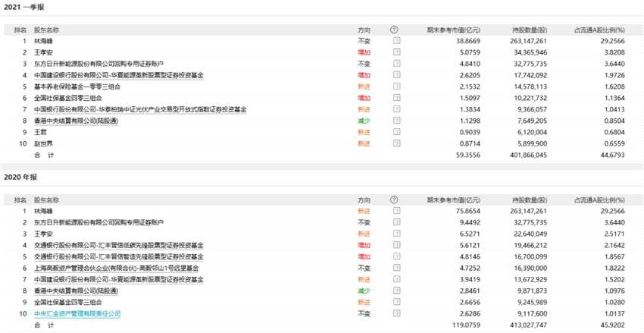The image size is (644, 333).
Task: Open the detail icon for 基本养老保险基金一零零三组合 row
Action: coord(396,86)
